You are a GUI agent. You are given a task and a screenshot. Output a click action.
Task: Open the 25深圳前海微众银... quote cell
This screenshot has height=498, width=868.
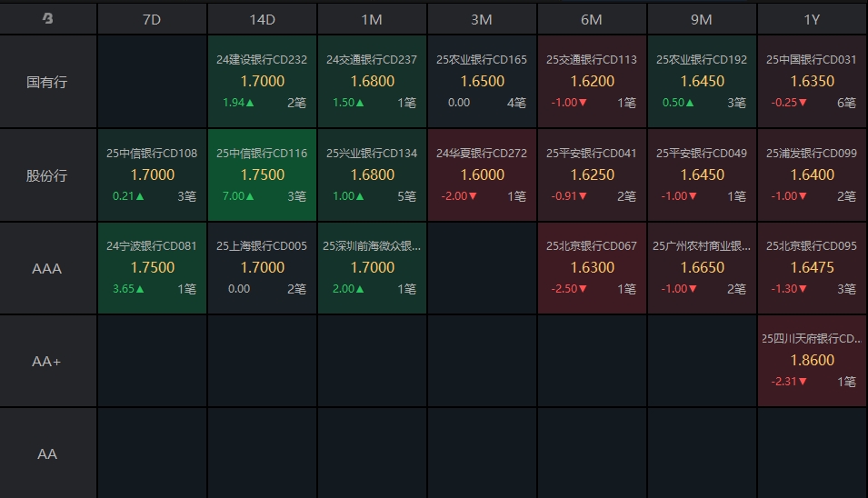tap(372, 268)
